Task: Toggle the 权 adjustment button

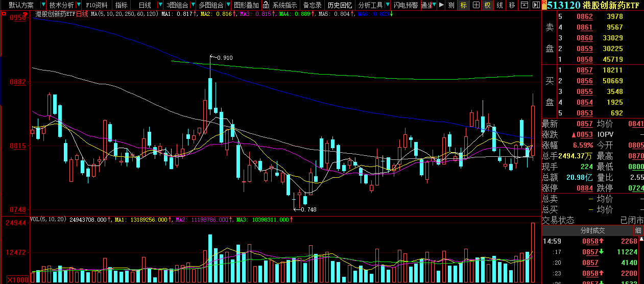Action: [487, 5]
